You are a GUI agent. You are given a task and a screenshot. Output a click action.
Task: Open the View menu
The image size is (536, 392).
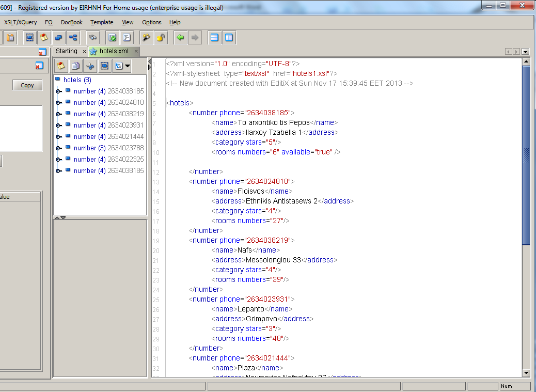(128, 22)
